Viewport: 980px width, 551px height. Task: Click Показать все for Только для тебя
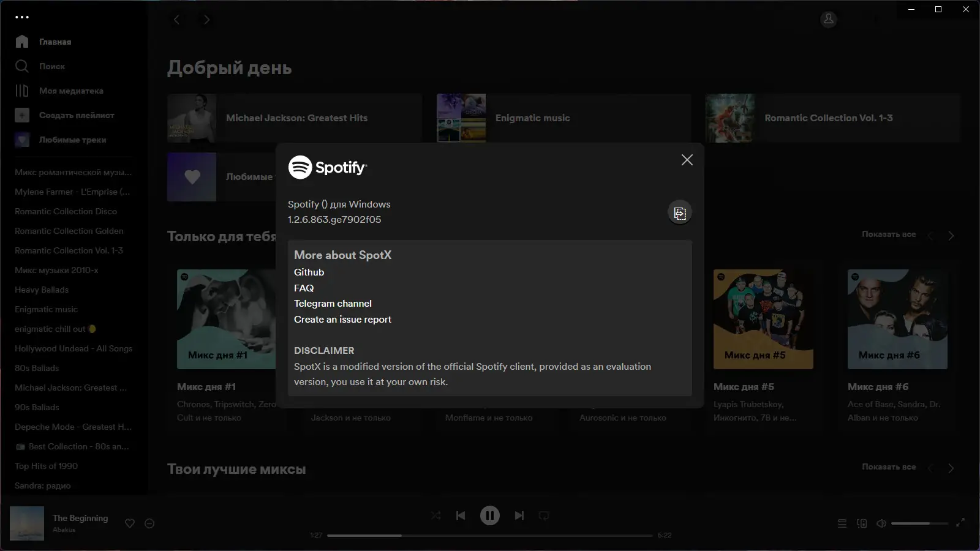click(x=889, y=234)
